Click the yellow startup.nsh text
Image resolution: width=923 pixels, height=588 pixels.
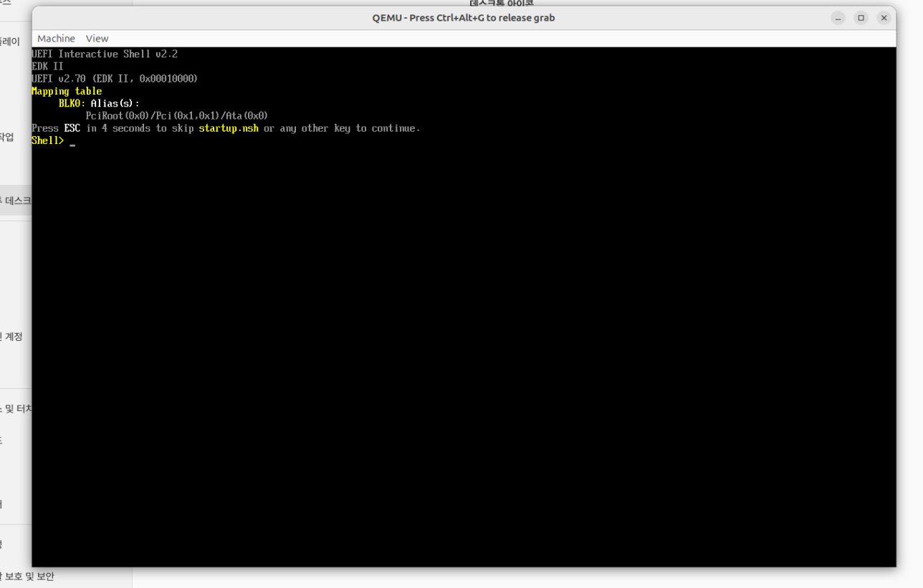(x=228, y=128)
